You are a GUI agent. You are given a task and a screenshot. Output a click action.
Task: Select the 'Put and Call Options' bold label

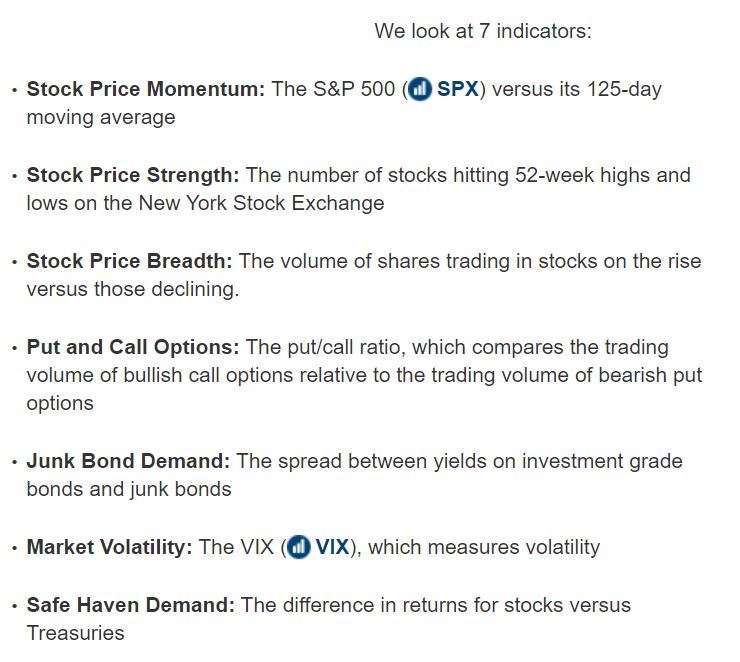click(133, 347)
